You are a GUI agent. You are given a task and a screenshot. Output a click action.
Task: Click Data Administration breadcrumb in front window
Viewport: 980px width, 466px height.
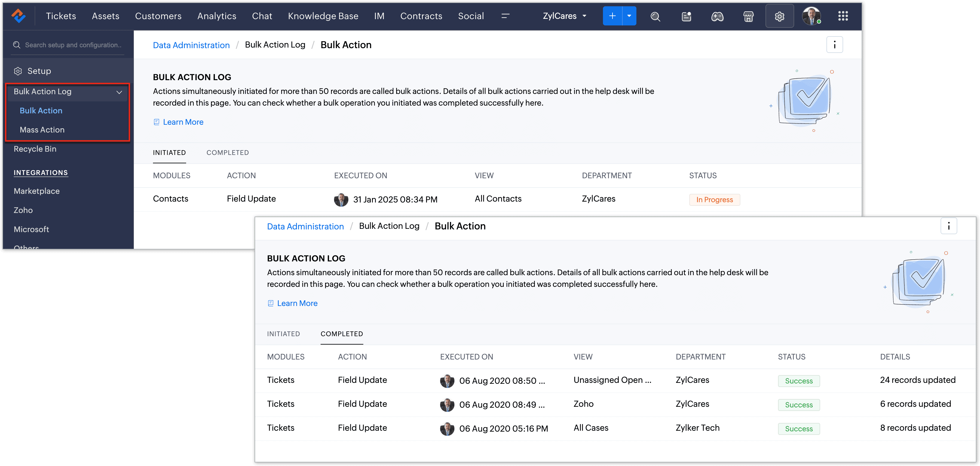pyautogui.click(x=305, y=226)
